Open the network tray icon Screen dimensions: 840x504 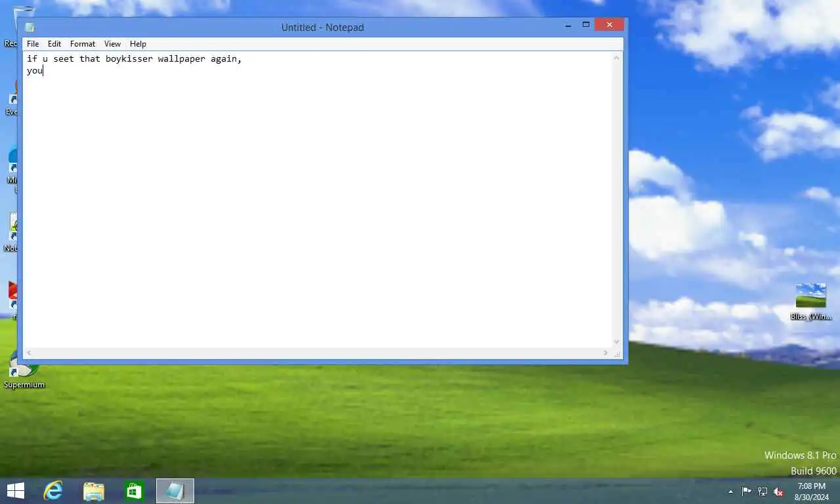pos(763,492)
